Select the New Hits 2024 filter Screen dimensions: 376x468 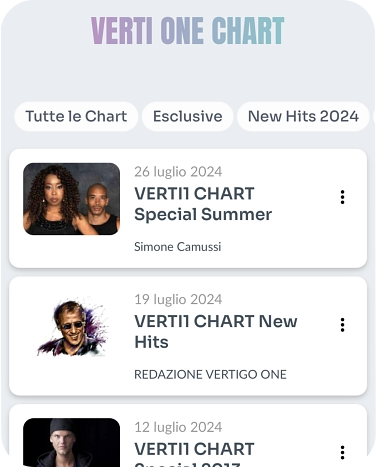pos(303,116)
